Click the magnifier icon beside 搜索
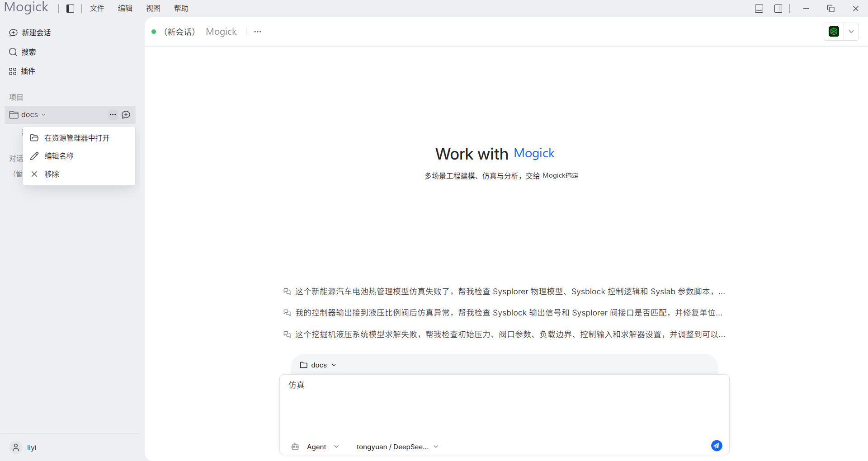The image size is (868, 461). point(13,52)
